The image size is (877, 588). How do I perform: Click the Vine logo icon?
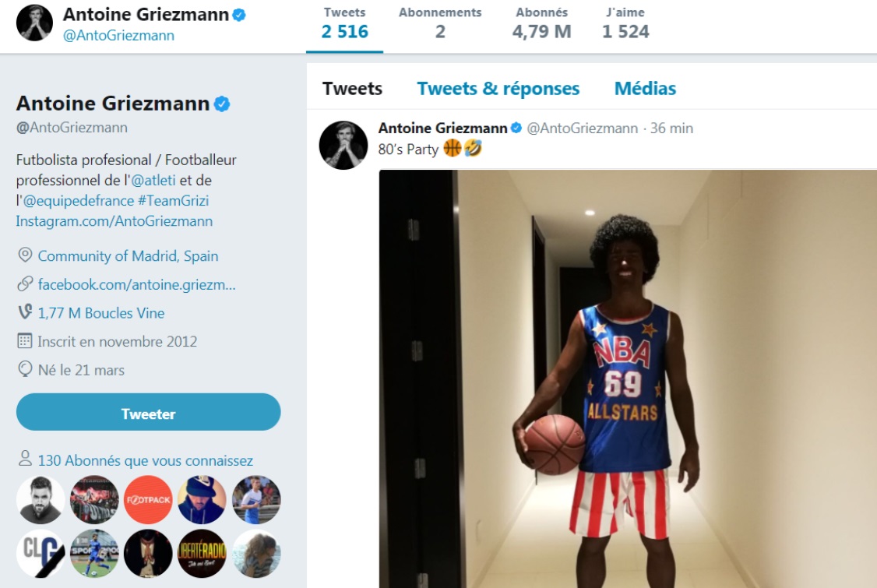tap(25, 312)
